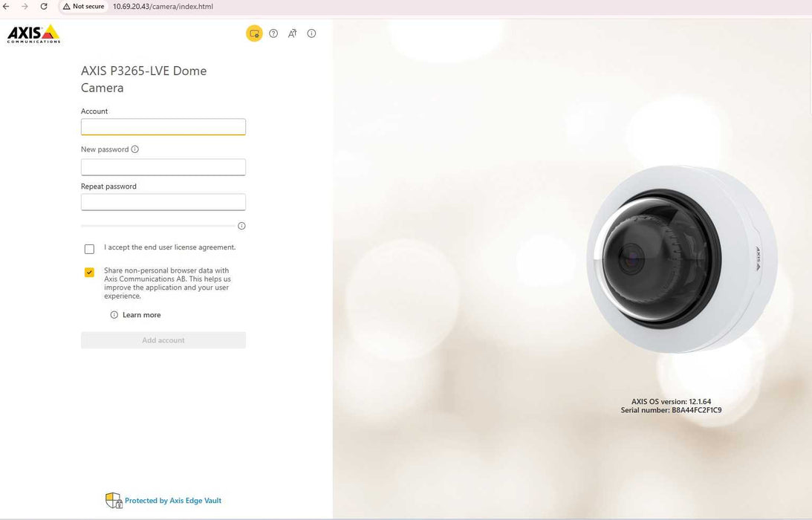Screen dimensions: 812x520
Task: Accept the end user license agreement checkbox
Action: click(89, 249)
